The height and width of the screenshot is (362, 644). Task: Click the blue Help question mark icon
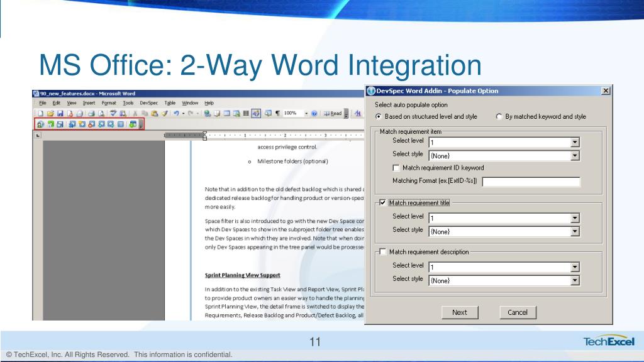[x=314, y=113]
